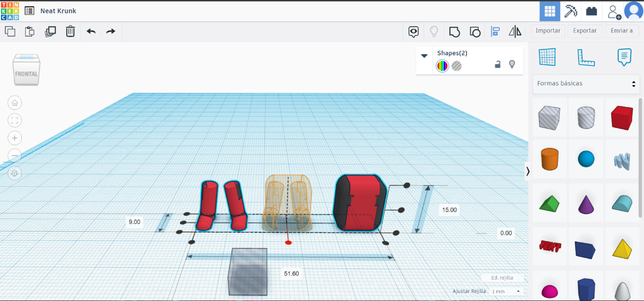This screenshot has height=301, width=644.
Task: Click the Duplicate and repeat icon
Action: [50, 31]
